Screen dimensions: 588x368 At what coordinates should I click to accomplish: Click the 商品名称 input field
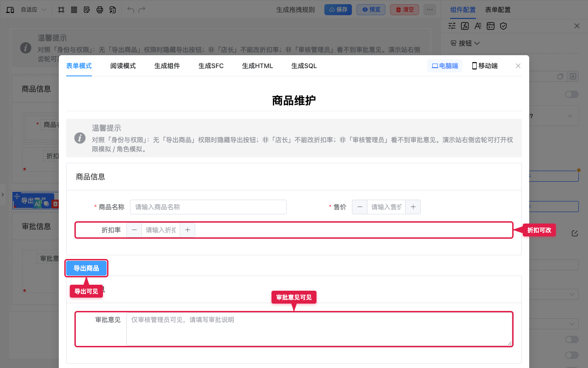(208, 207)
